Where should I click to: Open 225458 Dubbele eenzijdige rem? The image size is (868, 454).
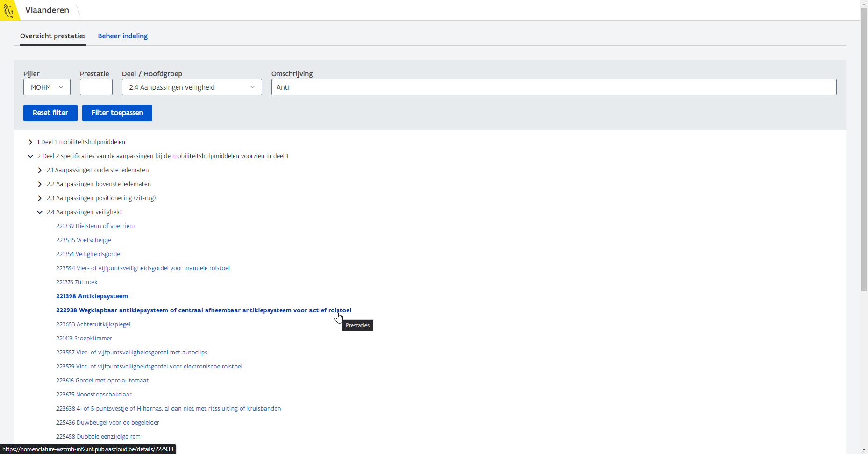coord(98,437)
